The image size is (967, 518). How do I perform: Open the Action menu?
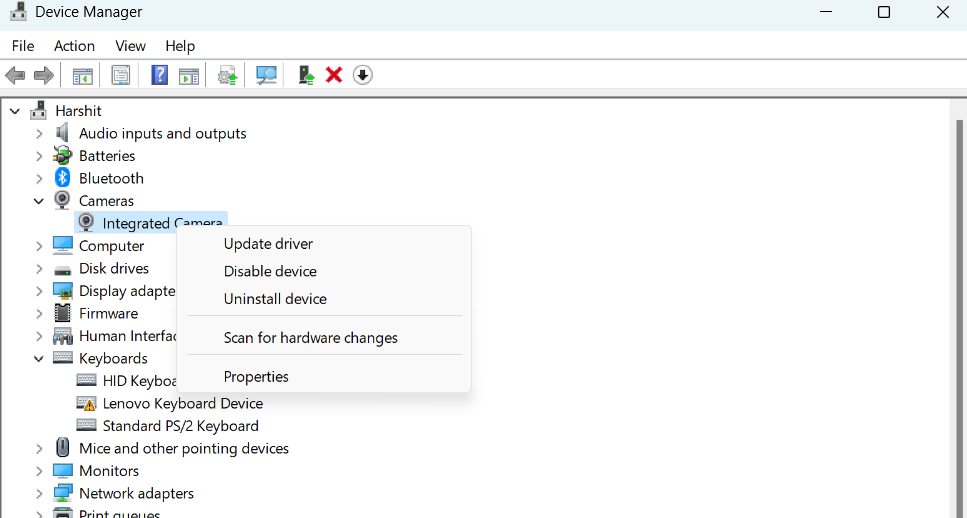coord(74,46)
